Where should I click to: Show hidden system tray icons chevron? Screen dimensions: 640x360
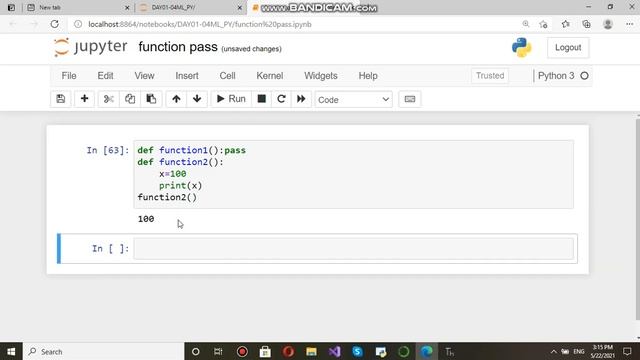coord(553,351)
